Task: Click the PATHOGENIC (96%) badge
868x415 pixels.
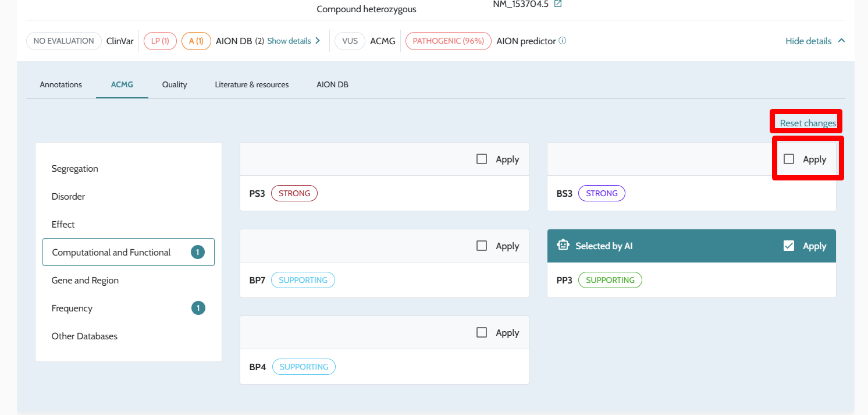Action: coord(448,41)
